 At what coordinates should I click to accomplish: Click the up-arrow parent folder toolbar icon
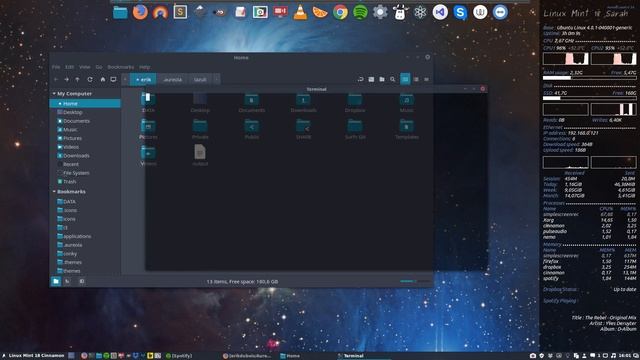click(78, 80)
